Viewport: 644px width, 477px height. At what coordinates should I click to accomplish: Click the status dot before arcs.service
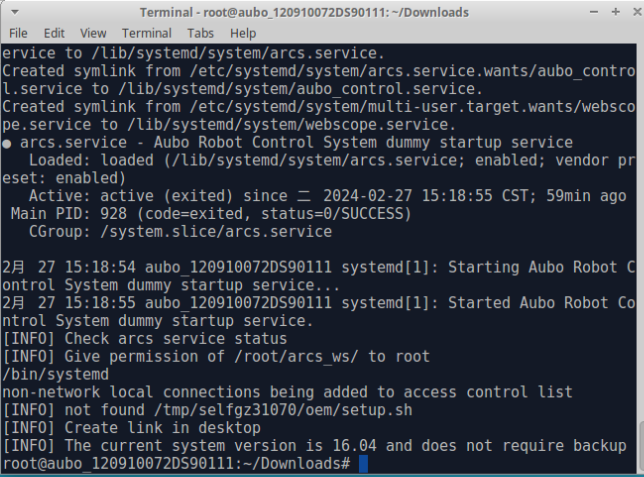pyautogui.click(x=7, y=143)
